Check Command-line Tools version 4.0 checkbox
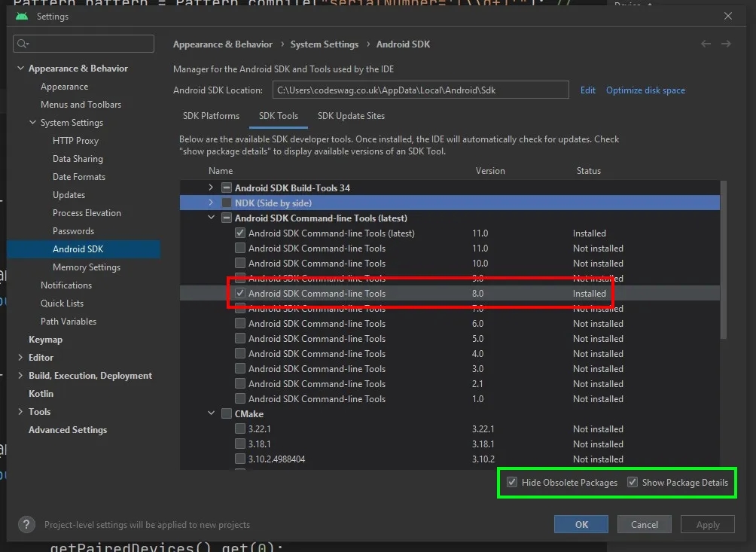 click(x=240, y=353)
